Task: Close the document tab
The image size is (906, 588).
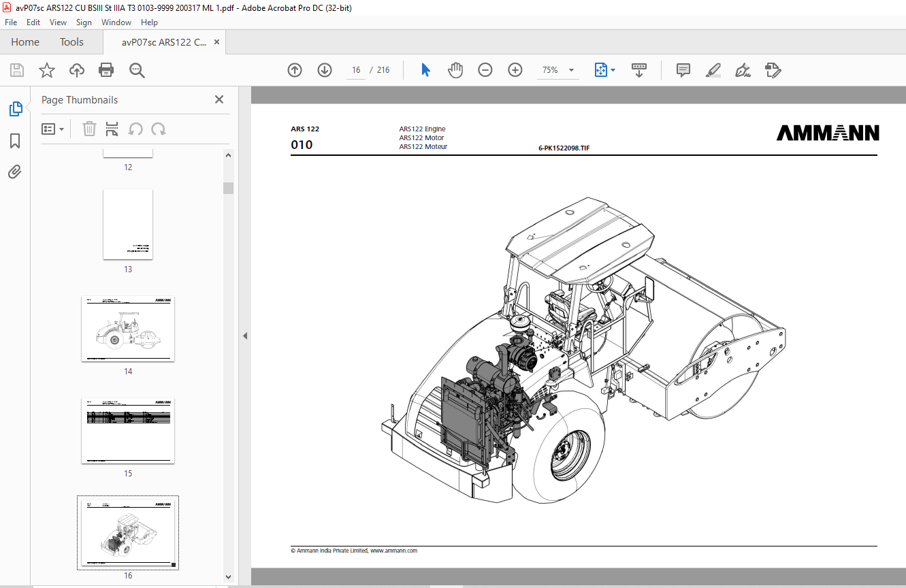Action: (216, 42)
